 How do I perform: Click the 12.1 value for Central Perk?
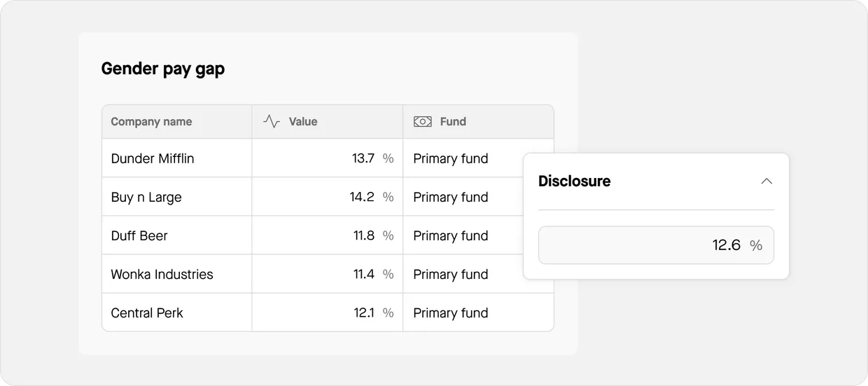(x=363, y=312)
